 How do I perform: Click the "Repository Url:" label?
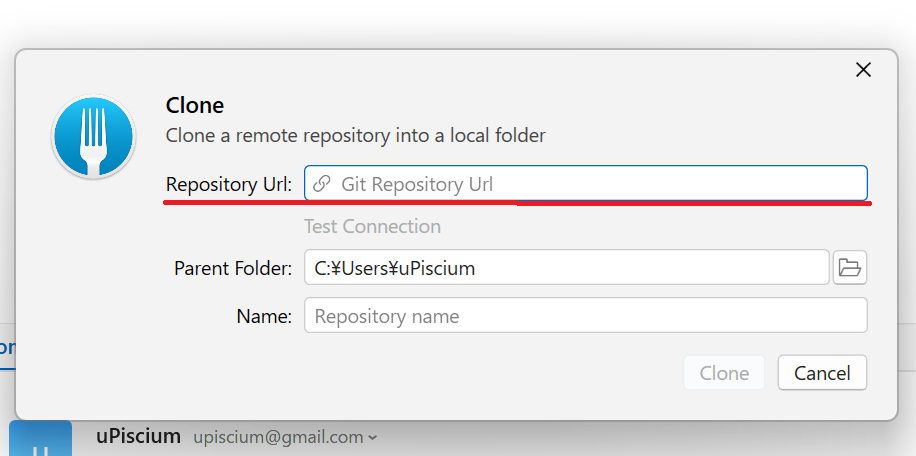[x=229, y=184]
